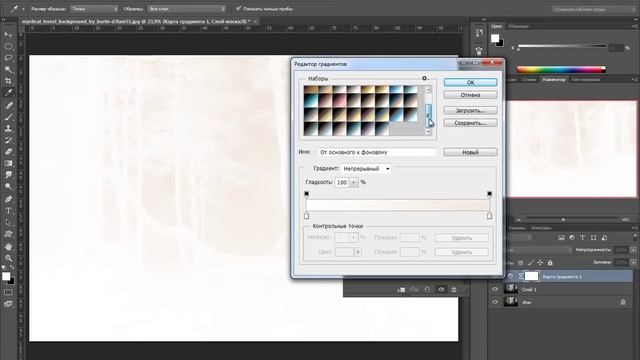Image resolution: width=640 pixels, height=360 pixels.
Task: Select the Magic Wand tool
Action: pos(8,69)
